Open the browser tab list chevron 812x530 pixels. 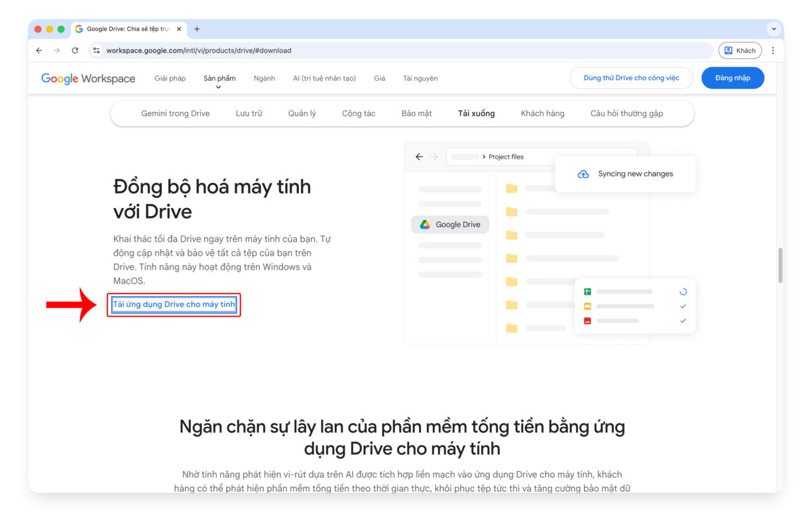coord(773,28)
